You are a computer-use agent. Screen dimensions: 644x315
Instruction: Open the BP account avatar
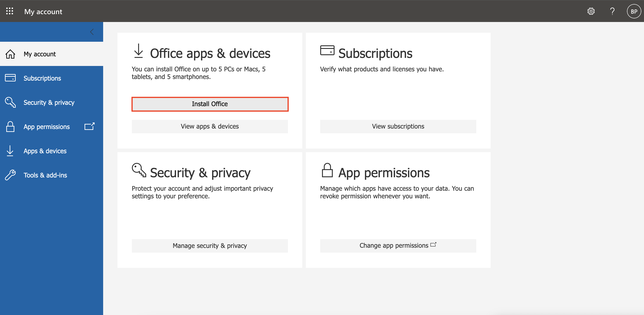point(634,11)
